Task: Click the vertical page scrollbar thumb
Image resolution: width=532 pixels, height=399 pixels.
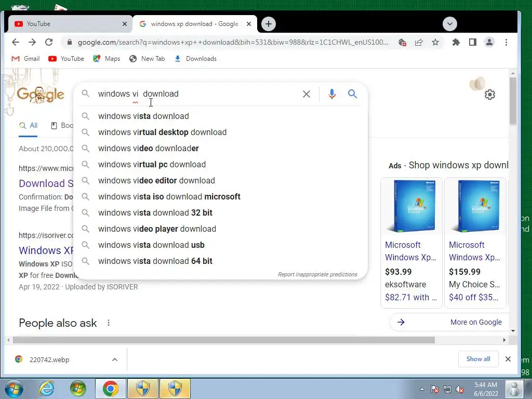Action: pos(513,101)
